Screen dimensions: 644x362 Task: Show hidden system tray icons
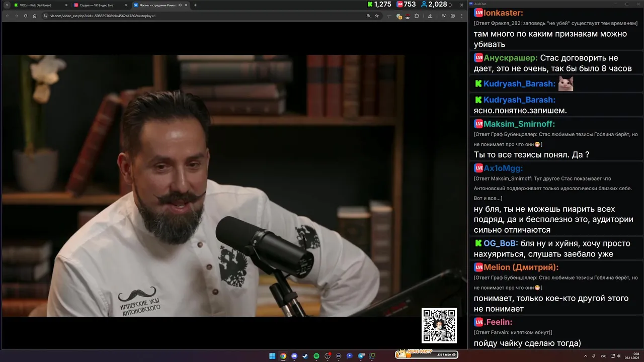[x=586, y=356]
